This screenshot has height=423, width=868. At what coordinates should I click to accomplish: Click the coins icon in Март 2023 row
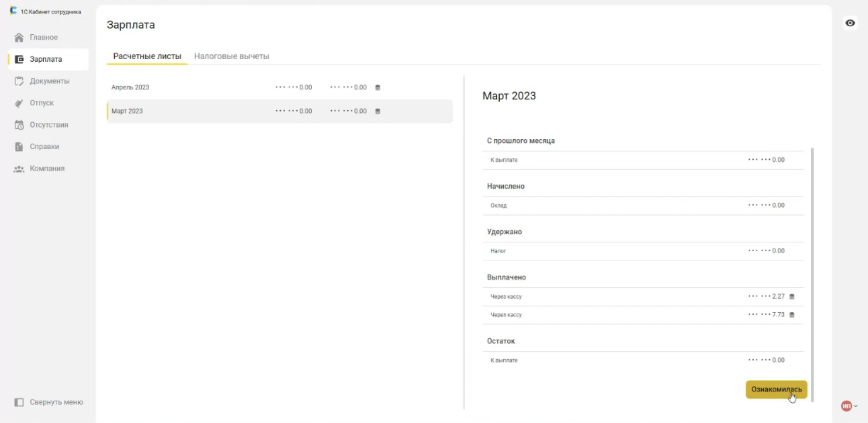(378, 111)
